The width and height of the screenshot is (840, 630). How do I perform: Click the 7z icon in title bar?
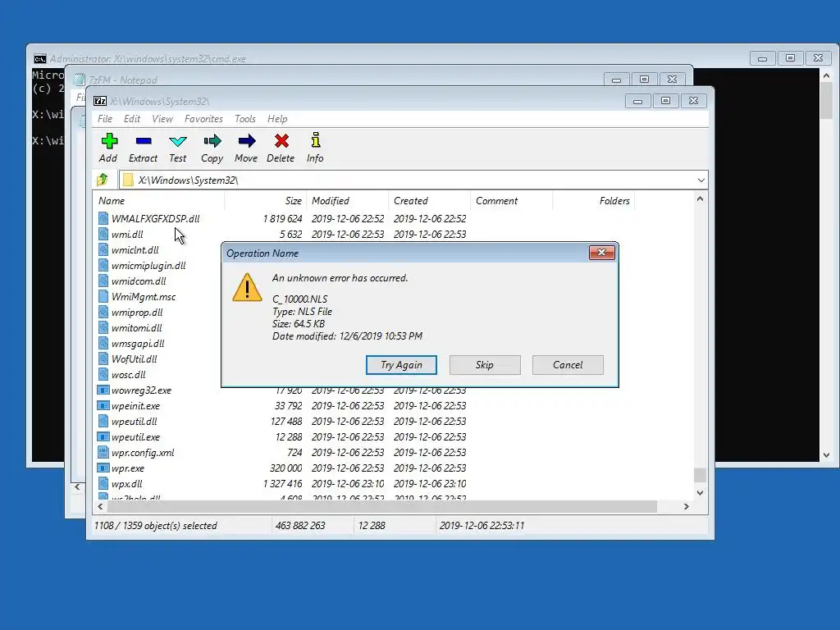[100, 101]
